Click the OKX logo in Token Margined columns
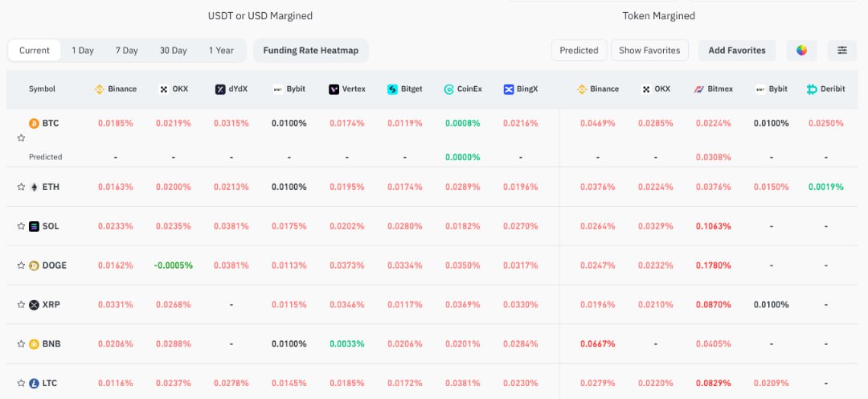The height and width of the screenshot is (399, 868). pyautogui.click(x=646, y=89)
